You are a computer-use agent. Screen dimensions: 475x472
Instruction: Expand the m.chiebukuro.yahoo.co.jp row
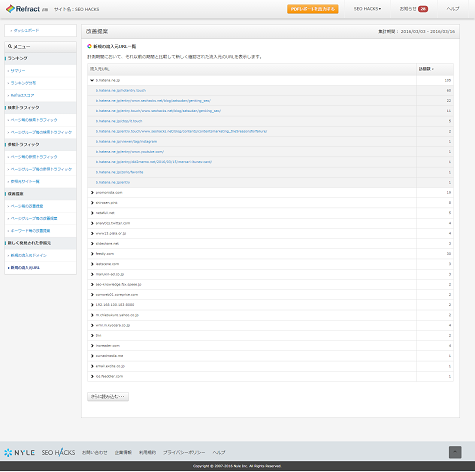[x=92, y=315]
